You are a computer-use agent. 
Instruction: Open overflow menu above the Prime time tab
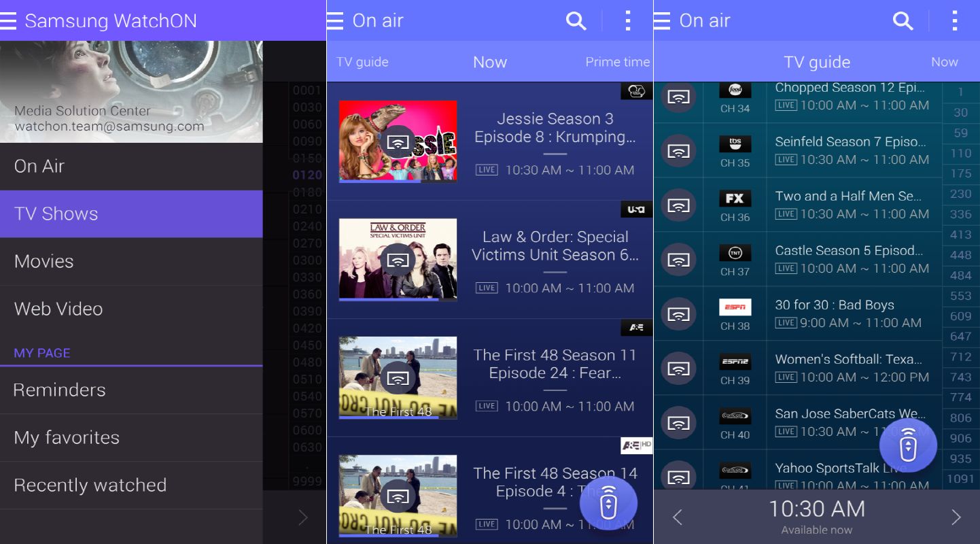point(627,21)
